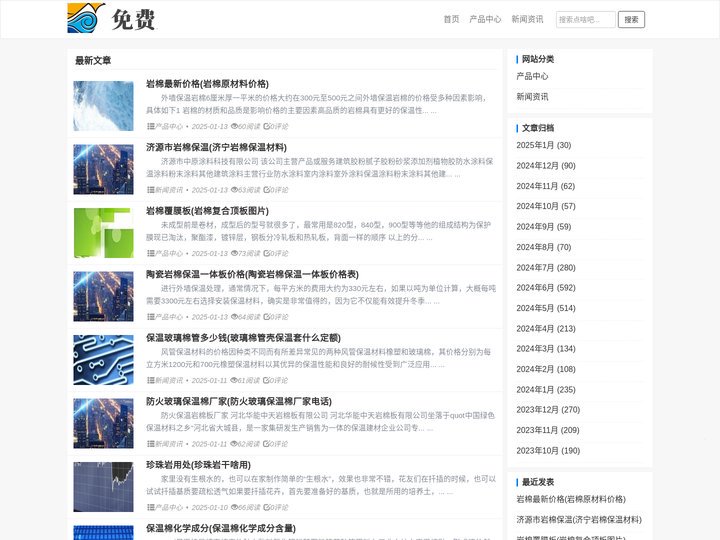Click comment icon under 济源市岩棉保温 article
The height and width of the screenshot is (540, 720).
tap(266, 190)
